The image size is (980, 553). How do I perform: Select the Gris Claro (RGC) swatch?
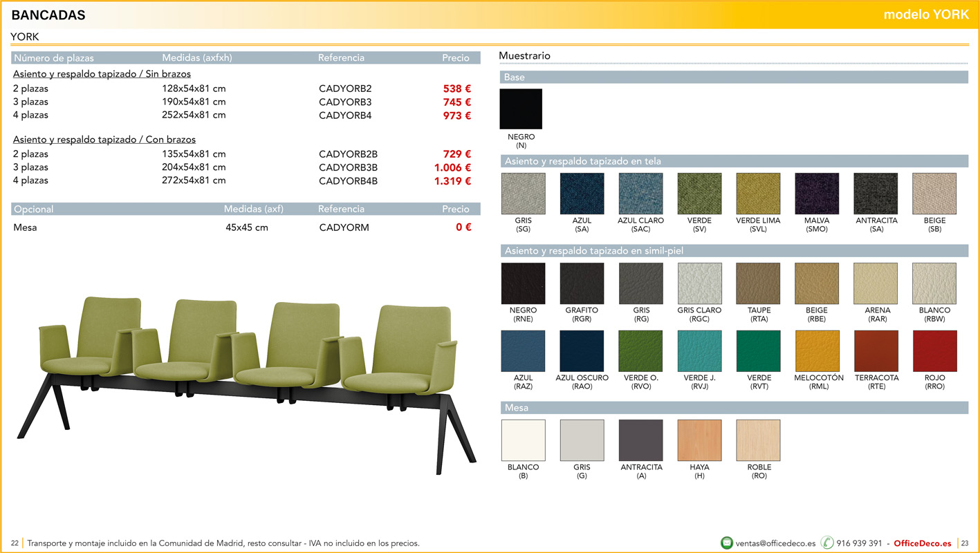coord(699,283)
